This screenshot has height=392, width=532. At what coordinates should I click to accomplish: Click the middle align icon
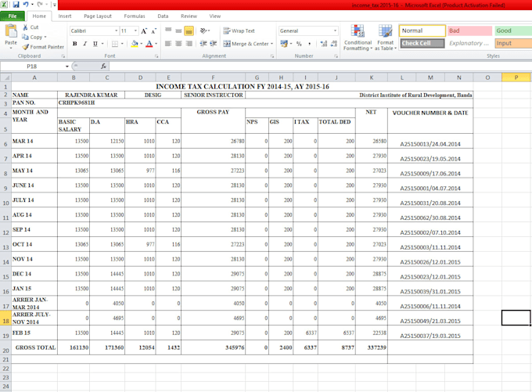(x=178, y=31)
